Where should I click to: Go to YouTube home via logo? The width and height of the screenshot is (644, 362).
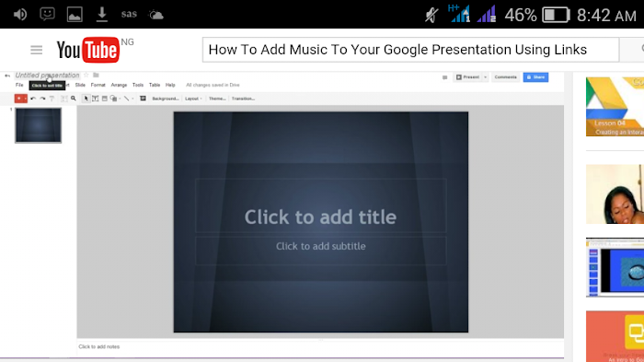(88, 50)
